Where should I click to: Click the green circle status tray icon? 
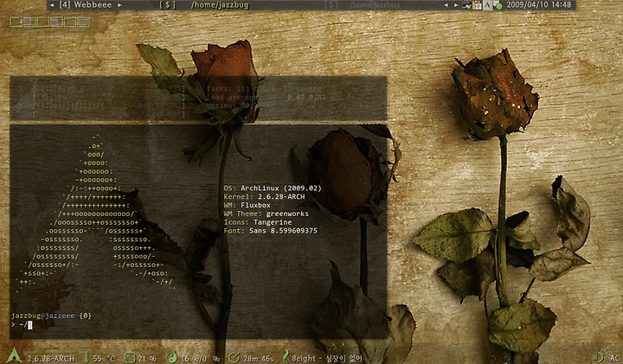[x=498, y=5]
